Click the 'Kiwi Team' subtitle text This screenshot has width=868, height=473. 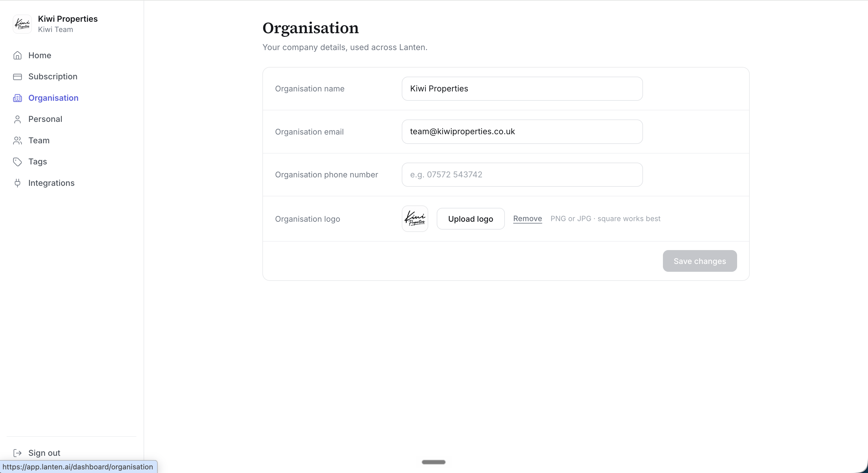[55, 29]
